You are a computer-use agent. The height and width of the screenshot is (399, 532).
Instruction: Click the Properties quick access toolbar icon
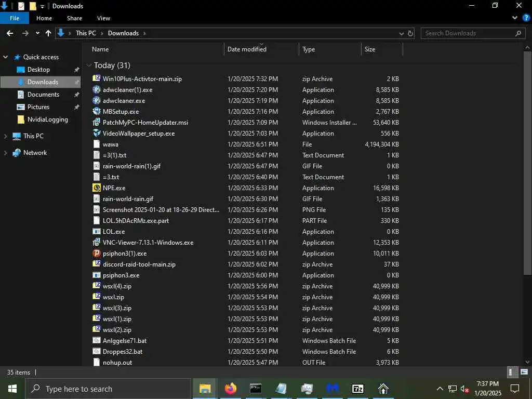point(21,6)
